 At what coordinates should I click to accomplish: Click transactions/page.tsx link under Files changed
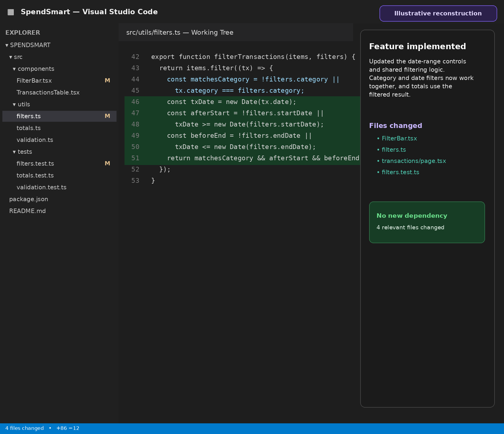414,161
